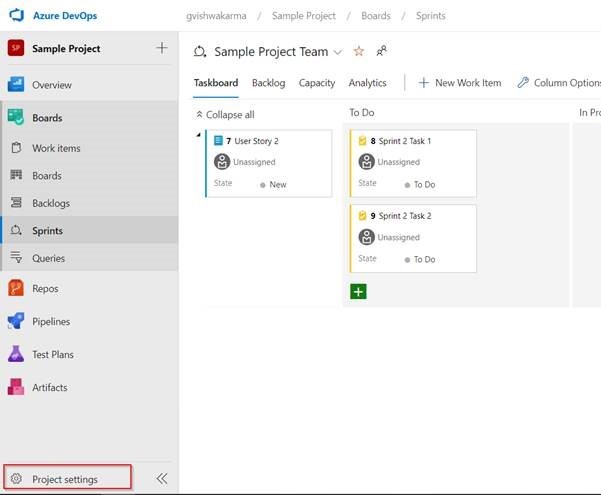Click Collapse all
The width and height of the screenshot is (601, 495).
tap(225, 115)
